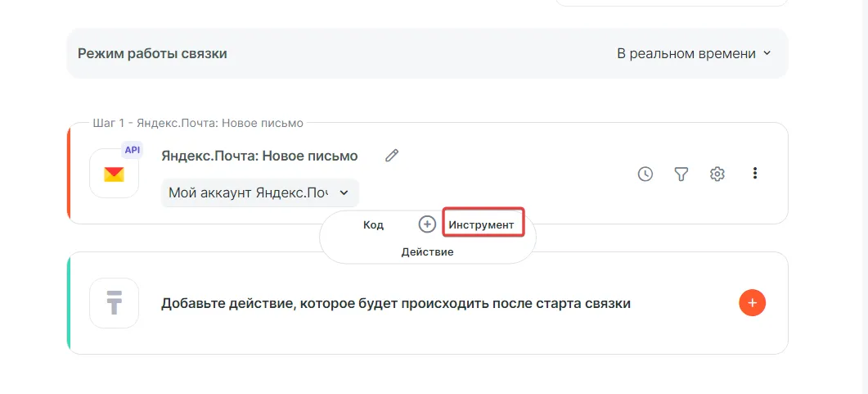Screen dimensions: 868x394
Task: Click the bold "Яндекс.Почта: Новое письмо" step title
Action: [x=259, y=156]
